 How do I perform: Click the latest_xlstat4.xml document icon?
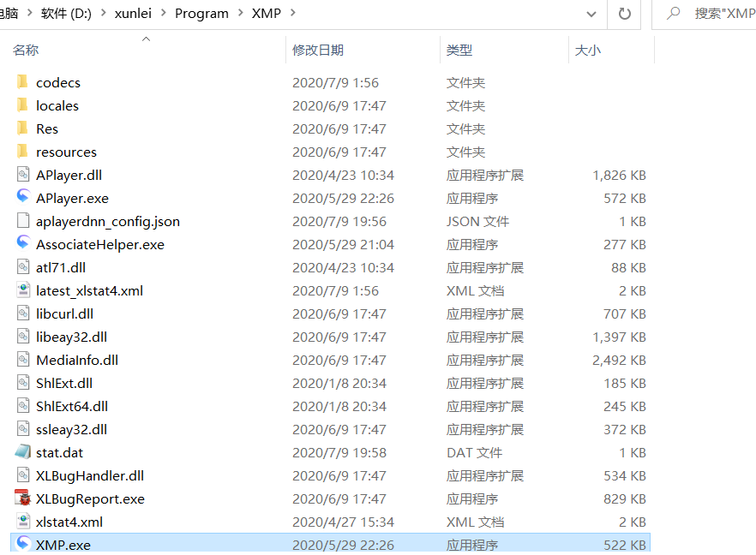tap(23, 289)
